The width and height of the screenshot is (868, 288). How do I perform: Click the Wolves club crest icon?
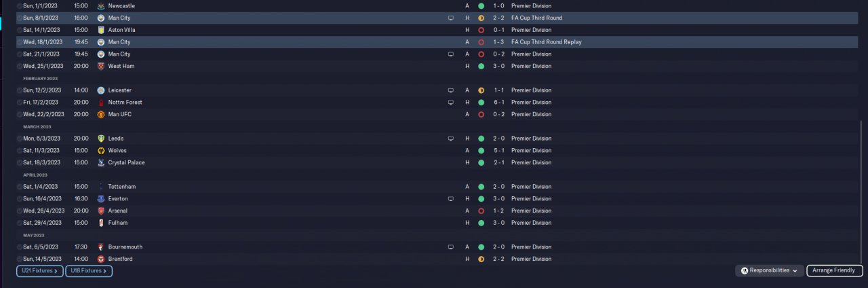100,150
